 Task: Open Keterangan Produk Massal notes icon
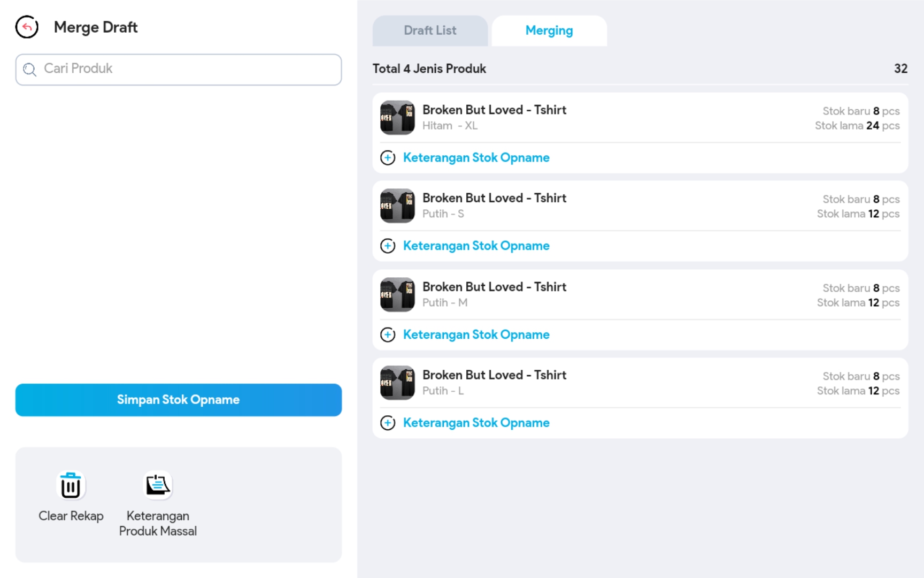click(158, 486)
